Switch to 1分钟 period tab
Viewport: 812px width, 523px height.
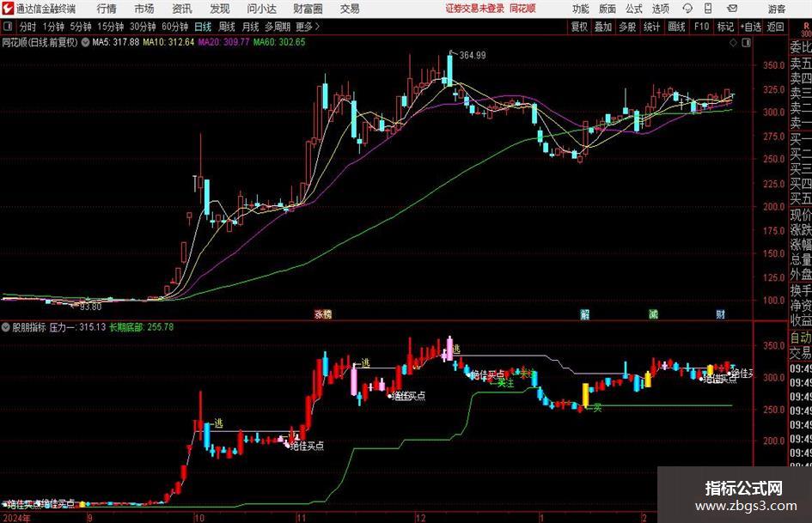click(52, 27)
